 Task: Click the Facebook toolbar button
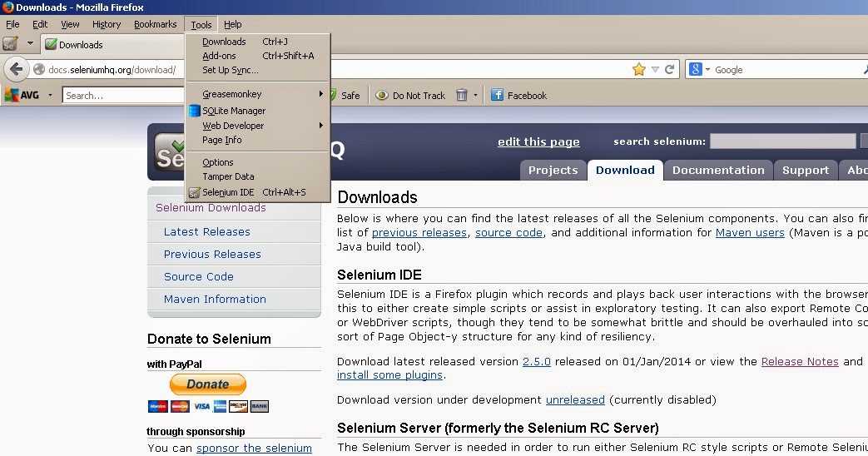point(518,95)
